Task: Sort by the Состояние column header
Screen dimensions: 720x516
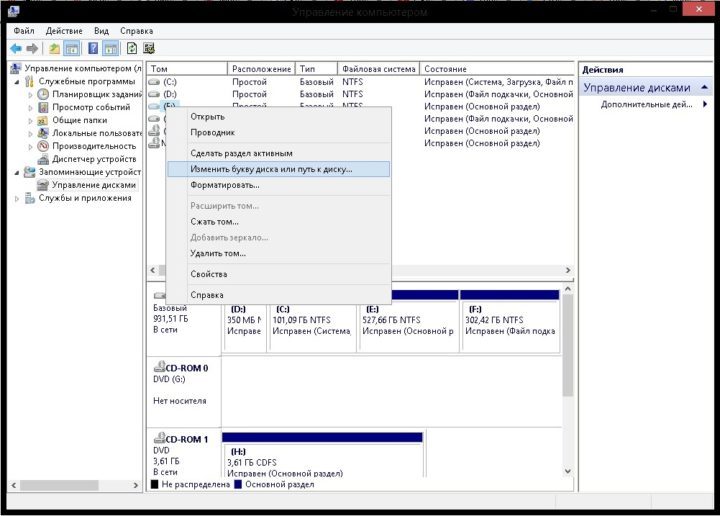Action: click(x=497, y=69)
